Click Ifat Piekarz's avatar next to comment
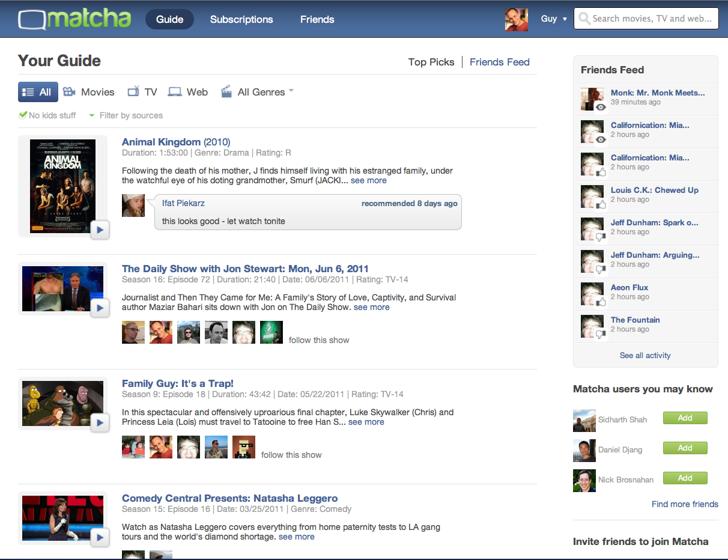Screen dimensions: 728x560 (133, 205)
